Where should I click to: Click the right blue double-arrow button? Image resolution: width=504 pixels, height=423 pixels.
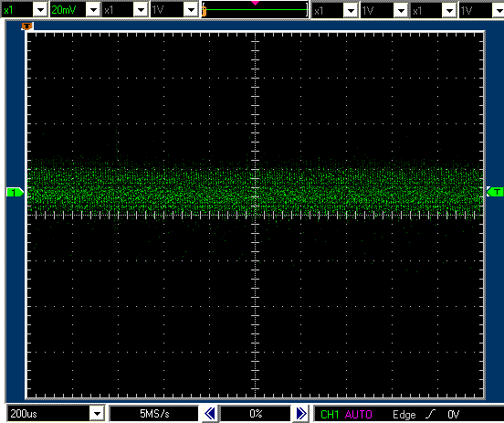(x=301, y=413)
